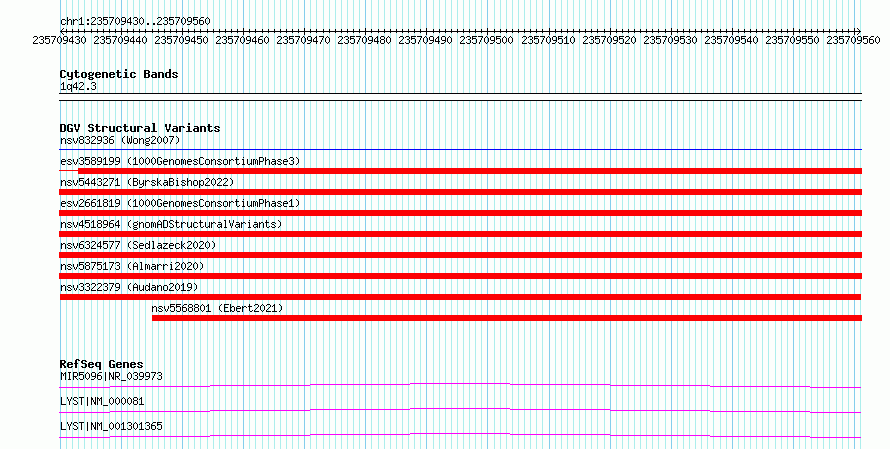Open the LYST|NM_000081 gene label
The image size is (890, 449).
102,401
